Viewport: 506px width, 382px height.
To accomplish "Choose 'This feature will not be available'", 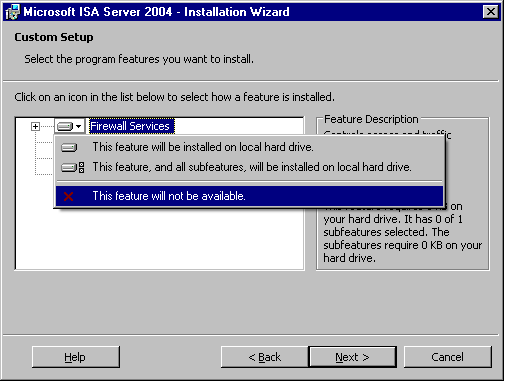I will [x=249, y=196].
